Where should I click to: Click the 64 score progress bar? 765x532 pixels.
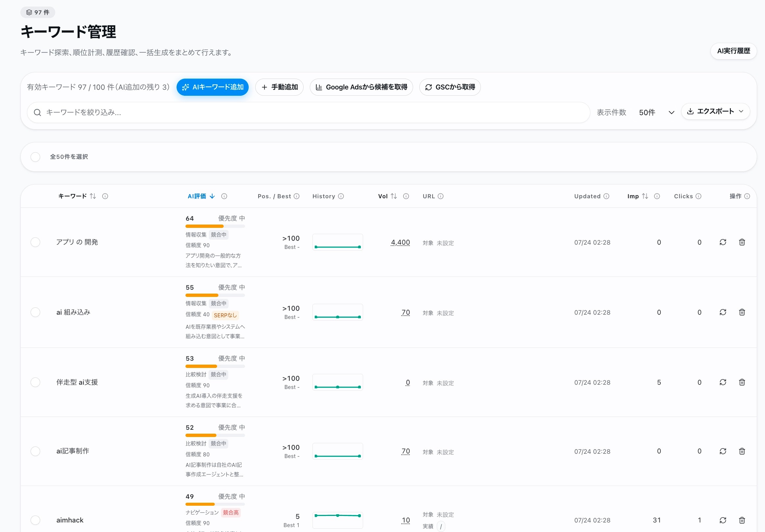coord(215,226)
